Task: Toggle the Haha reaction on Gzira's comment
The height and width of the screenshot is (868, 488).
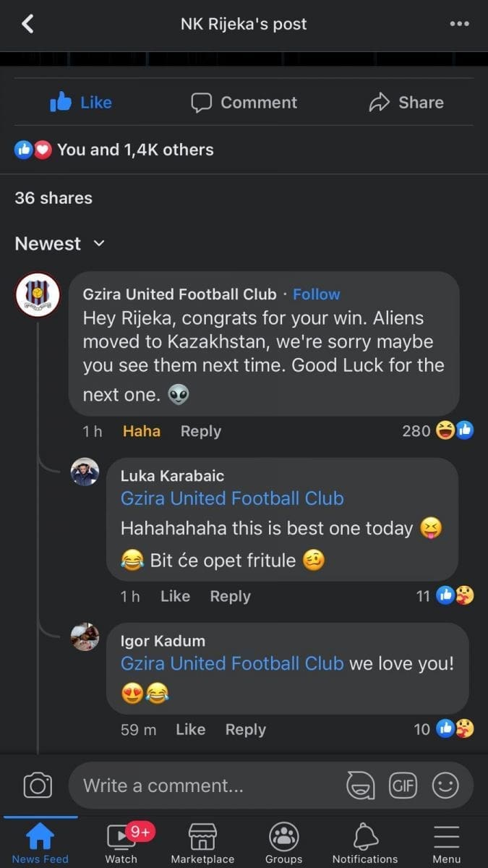Action: point(142,431)
